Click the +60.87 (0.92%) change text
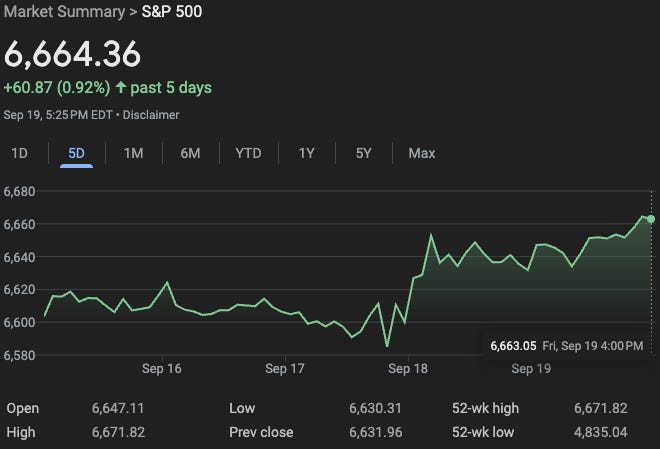 [x=57, y=88]
